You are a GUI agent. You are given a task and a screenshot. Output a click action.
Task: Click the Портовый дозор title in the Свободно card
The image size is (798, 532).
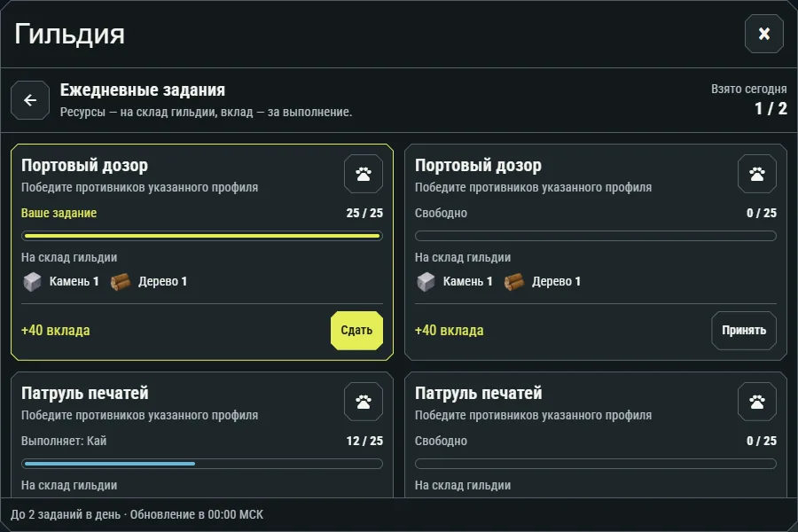tap(479, 166)
